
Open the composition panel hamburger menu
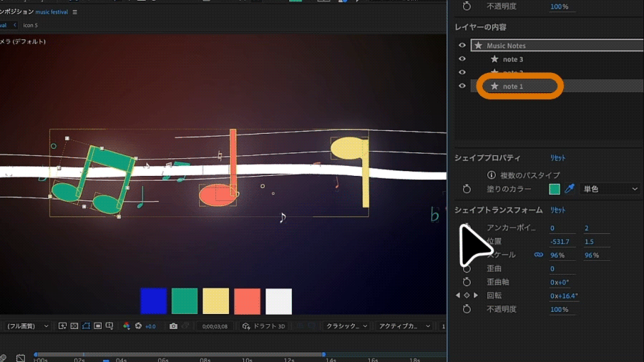pos(74,12)
